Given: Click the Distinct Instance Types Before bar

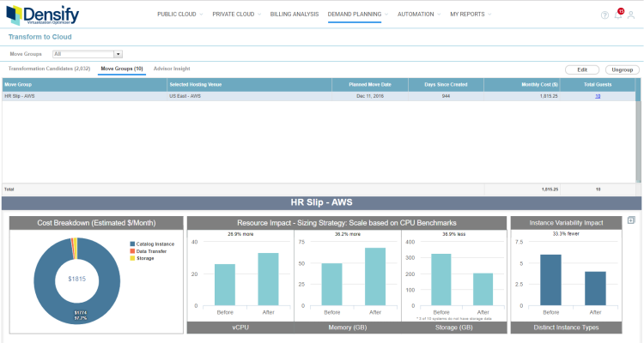Looking at the screenshot, I should (x=550, y=280).
